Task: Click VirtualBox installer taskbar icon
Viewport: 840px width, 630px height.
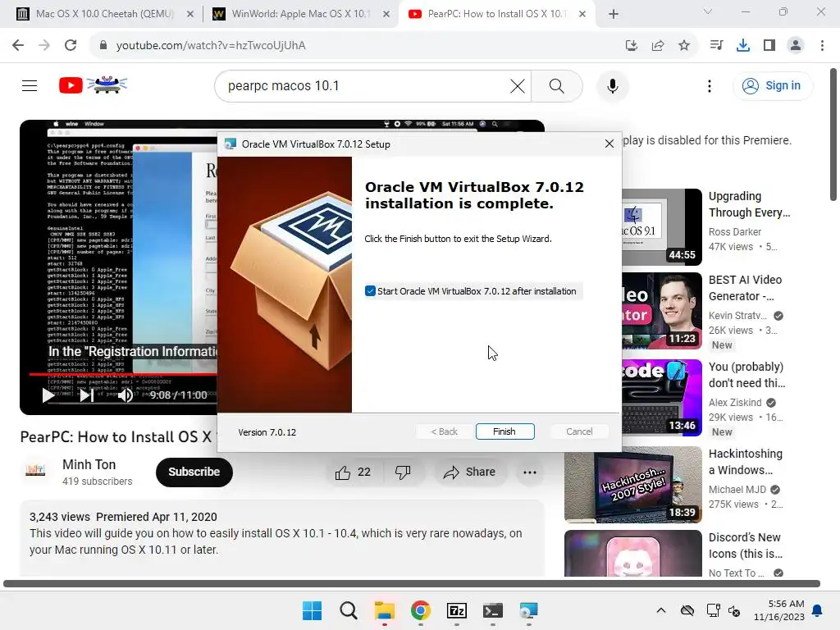Action: pyautogui.click(x=529, y=610)
